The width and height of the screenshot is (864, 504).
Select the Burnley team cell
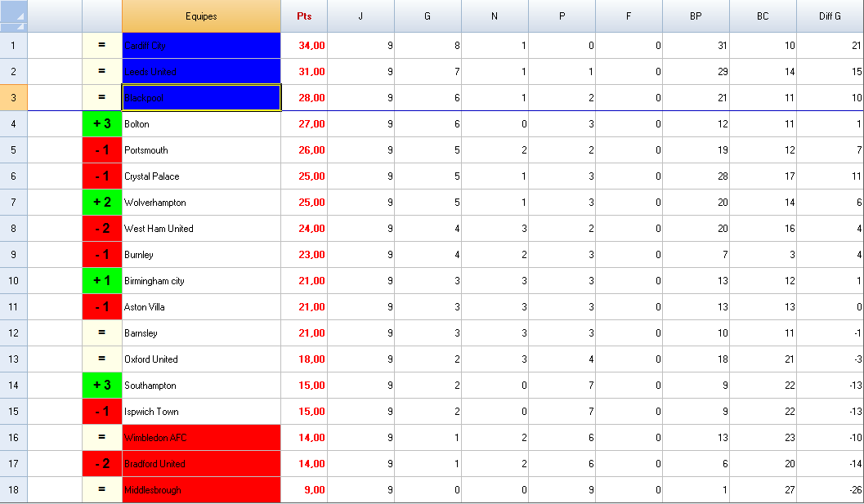pos(201,255)
